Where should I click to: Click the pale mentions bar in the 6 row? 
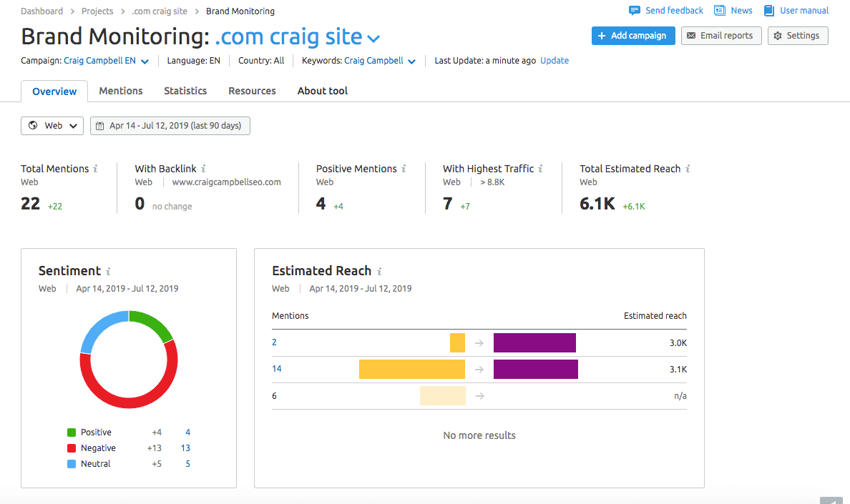(x=442, y=396)
